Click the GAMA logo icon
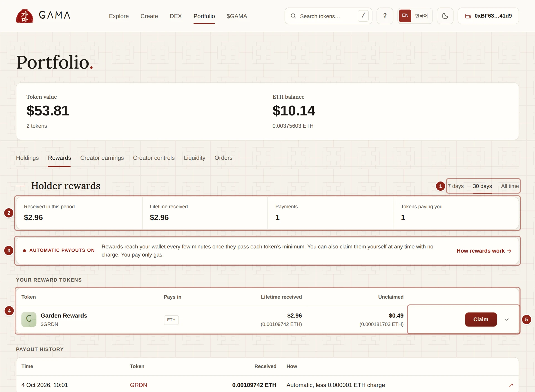535x392 pixels. [25, 16]
